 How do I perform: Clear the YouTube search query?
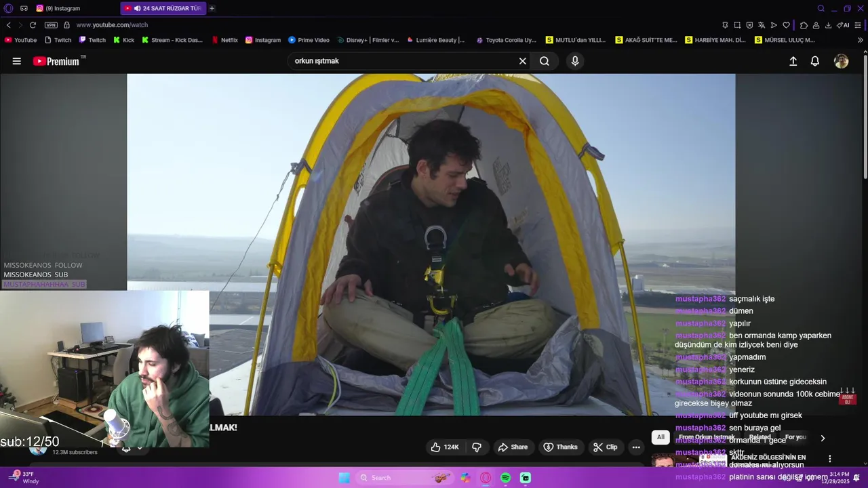point(522,61)
